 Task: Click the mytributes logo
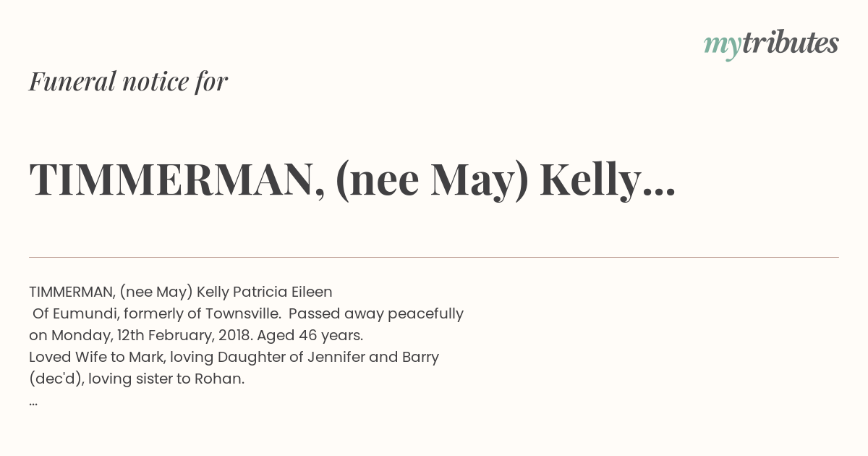pos(771,45)
